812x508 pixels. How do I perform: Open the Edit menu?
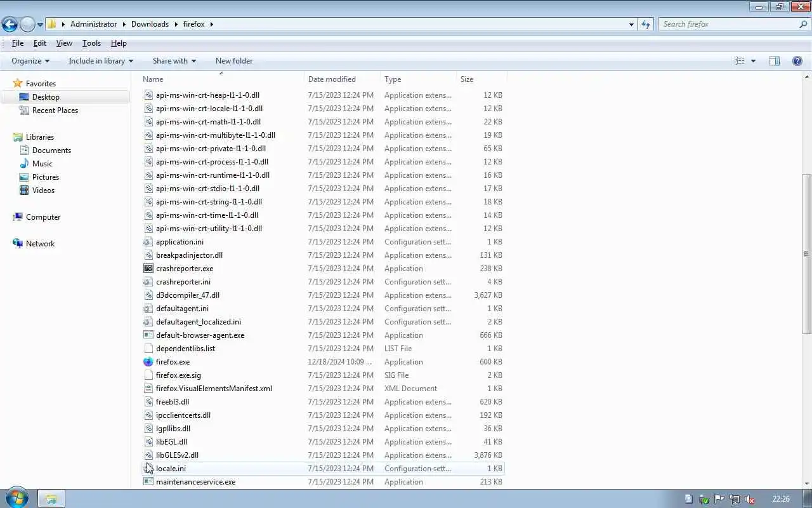pos(40,43)
